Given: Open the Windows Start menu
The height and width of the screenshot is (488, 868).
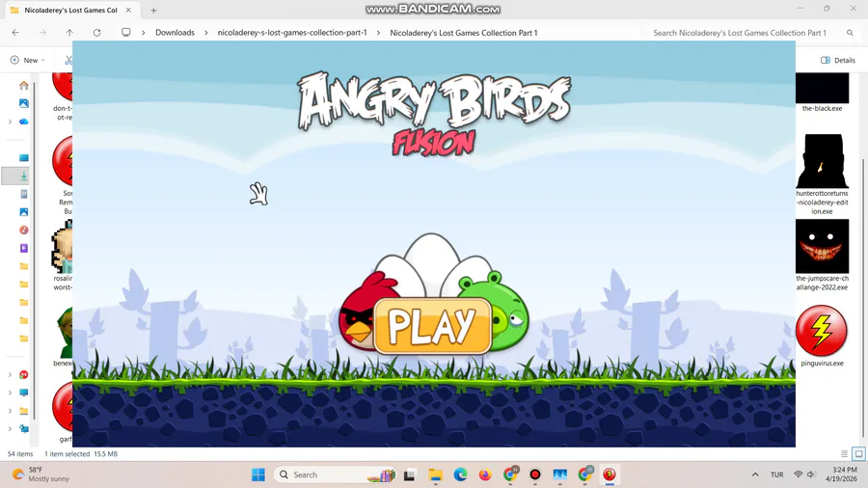Looking at the screenshot, I should pyautogui.click(x=258, y=474).
